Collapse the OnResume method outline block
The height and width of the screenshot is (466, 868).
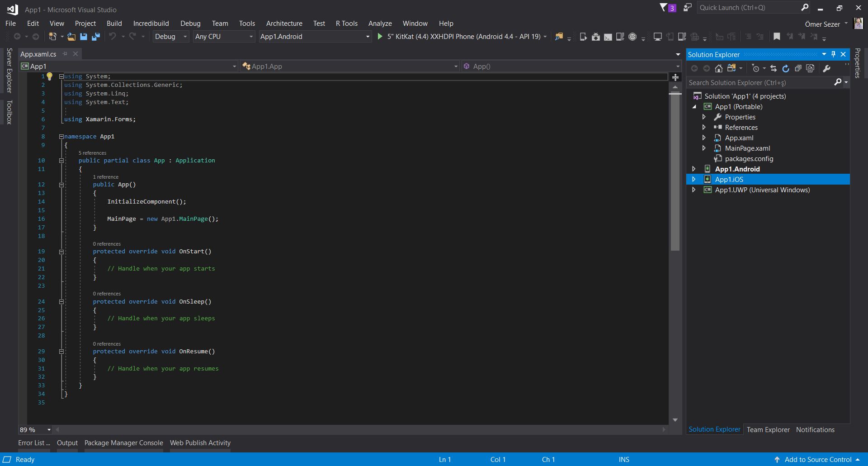tap(61, 352)
